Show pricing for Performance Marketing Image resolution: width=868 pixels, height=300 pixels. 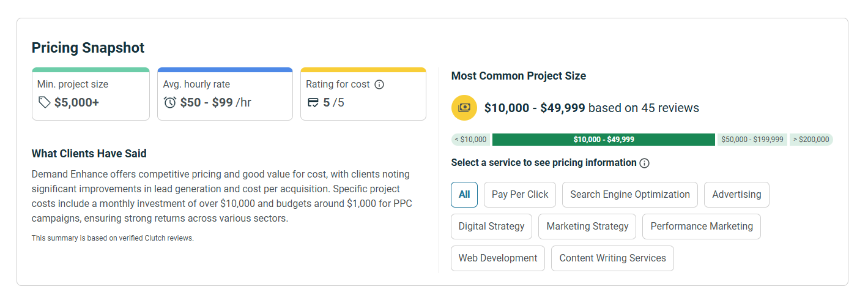701,227
